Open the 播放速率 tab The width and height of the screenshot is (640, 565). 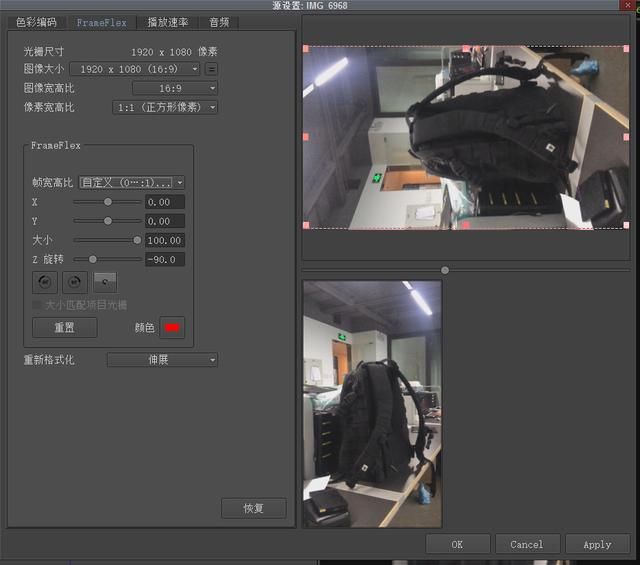[167, 22]
